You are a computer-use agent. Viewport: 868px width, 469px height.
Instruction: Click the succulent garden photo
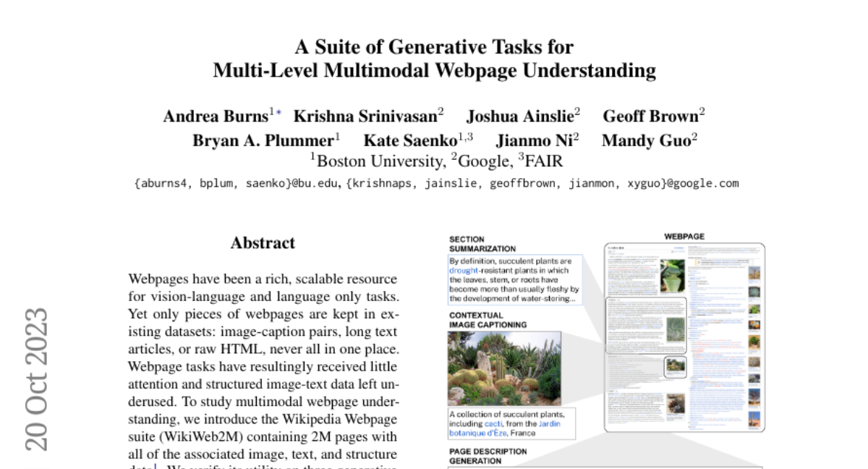pyautogui.click(x=504, y=368)
